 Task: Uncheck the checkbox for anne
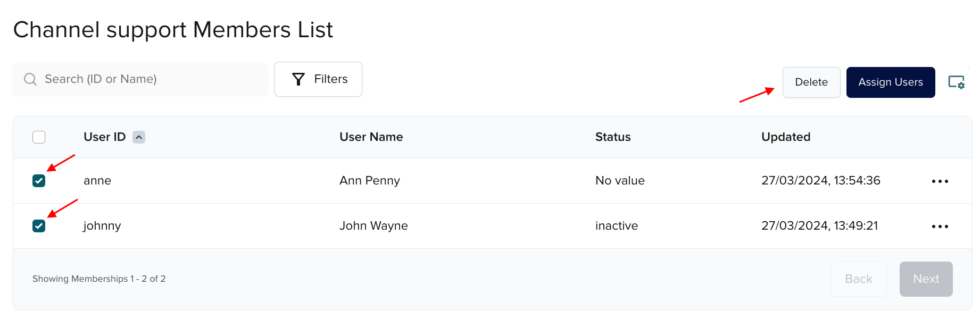point(39,181)
